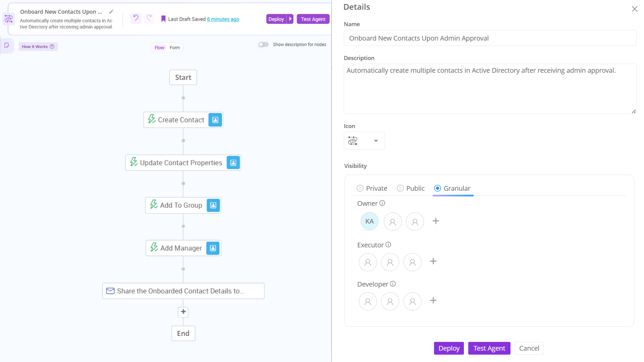This screenshot has width=644, height=362.
Task: Click the Name input field
Action: point(490,38)
